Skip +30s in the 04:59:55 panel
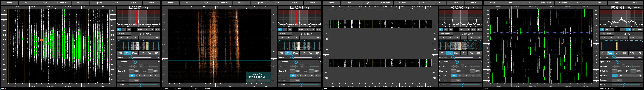The height and width of the screenshot is (90, 644). click(478, 38)
